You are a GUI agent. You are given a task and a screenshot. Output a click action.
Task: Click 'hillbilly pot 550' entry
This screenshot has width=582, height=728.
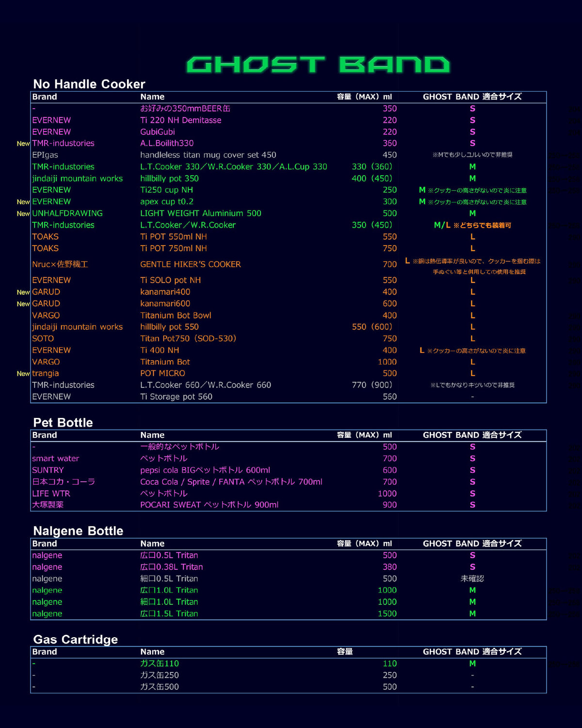coord(169,327)
